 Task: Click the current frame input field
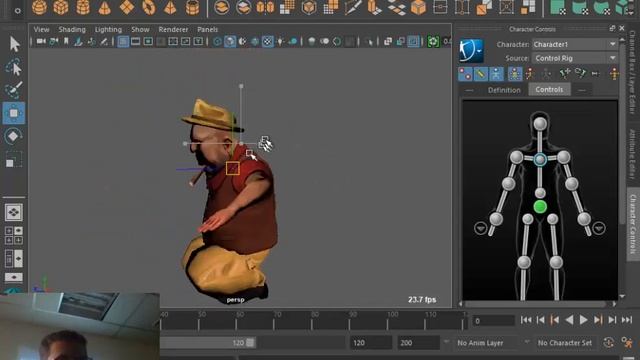(x=493, y=321)
